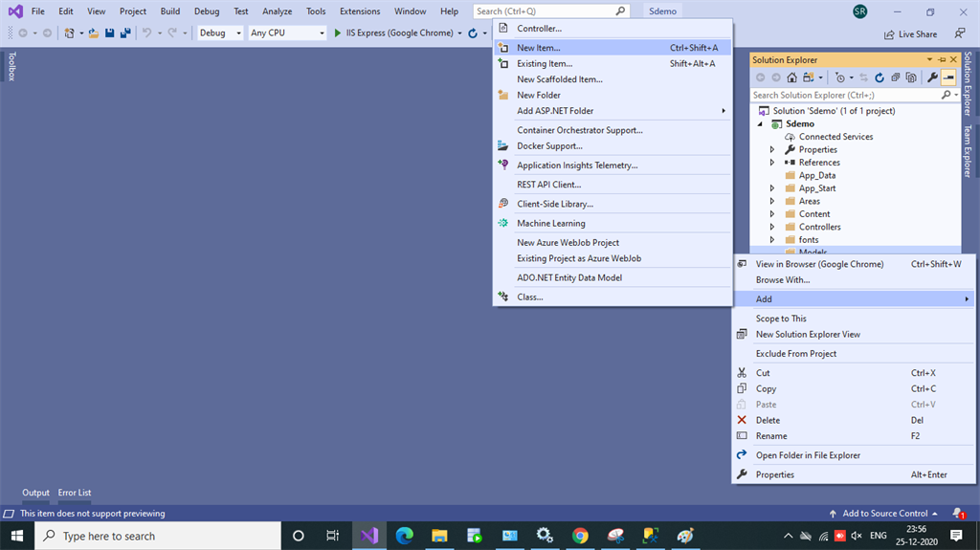The width and height of the screenshot is (980, 550).
Task: Open Solution Explorer search options dropdown arrow
Action: point(956,95)
